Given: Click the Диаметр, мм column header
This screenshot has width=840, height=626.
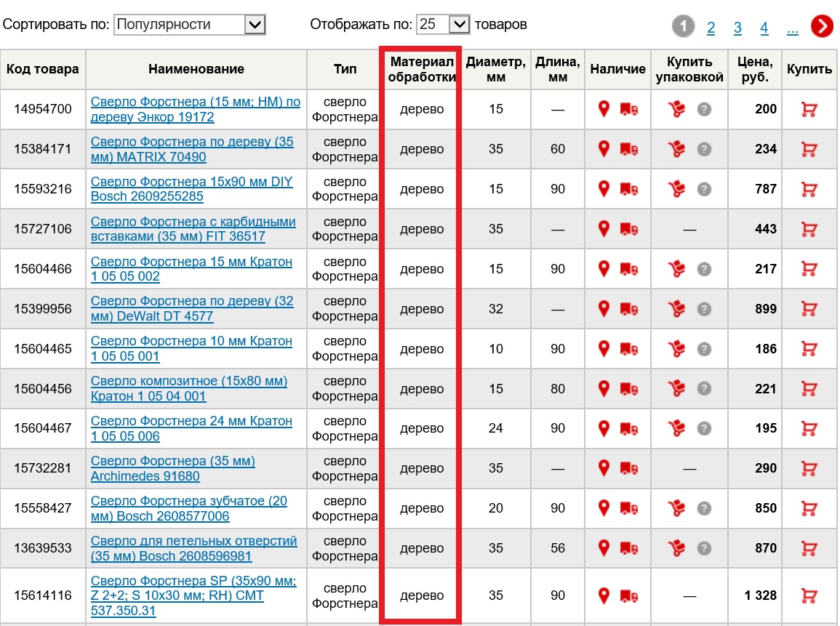Looking at the screenshot, I should pyautogui.click(x=495, y=69).
